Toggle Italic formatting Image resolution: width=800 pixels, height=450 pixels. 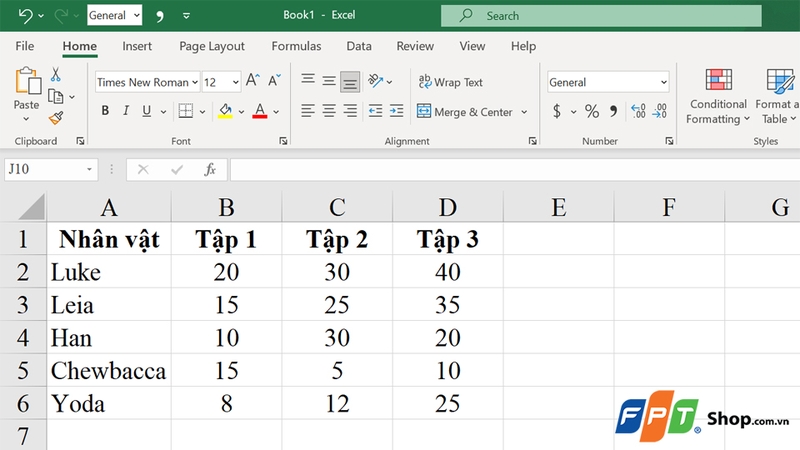click(x=126, y=111)
